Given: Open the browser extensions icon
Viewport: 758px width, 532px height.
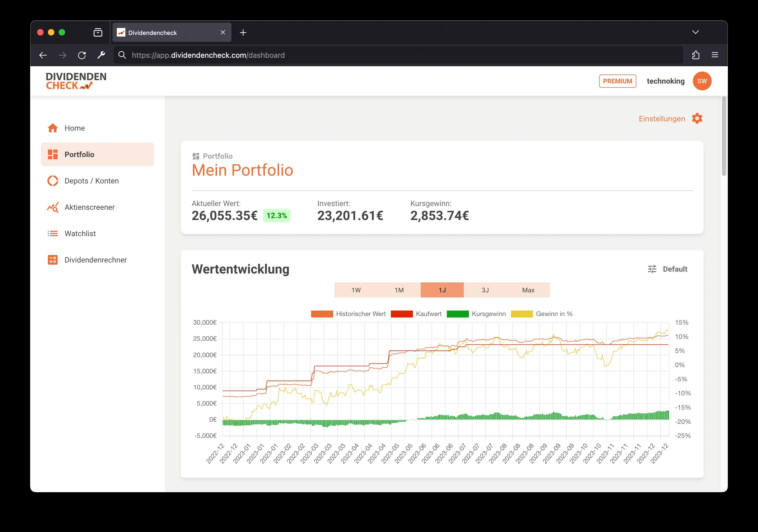Looking at the screenshot, I should 696,55.
